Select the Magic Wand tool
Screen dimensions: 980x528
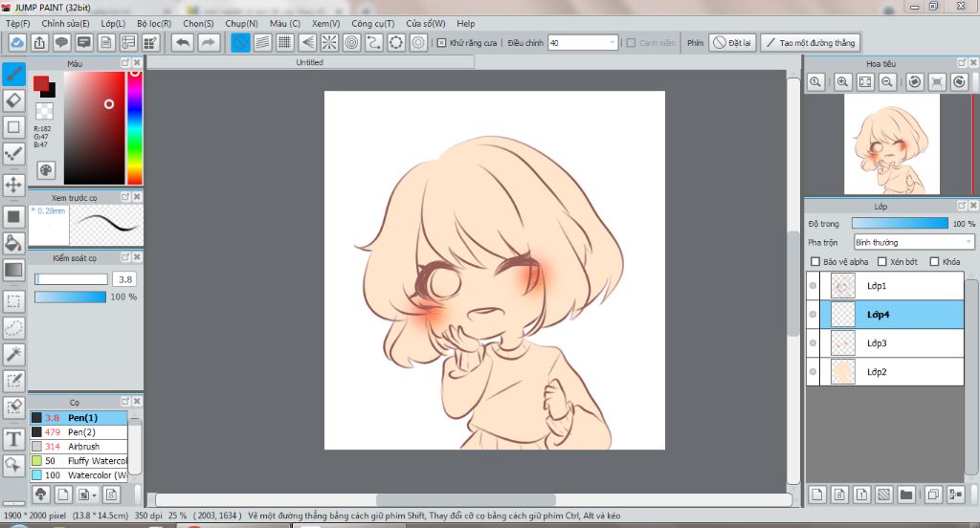[13, 354]
